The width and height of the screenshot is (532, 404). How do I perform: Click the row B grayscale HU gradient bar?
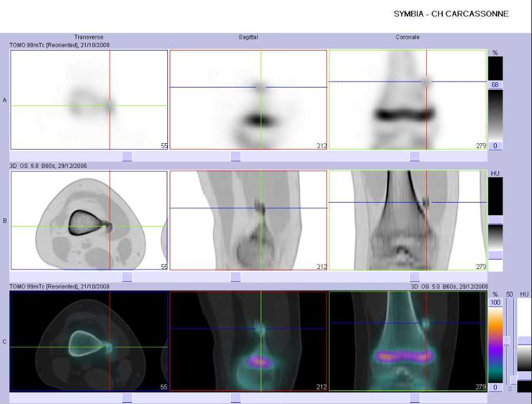(495, 237)
